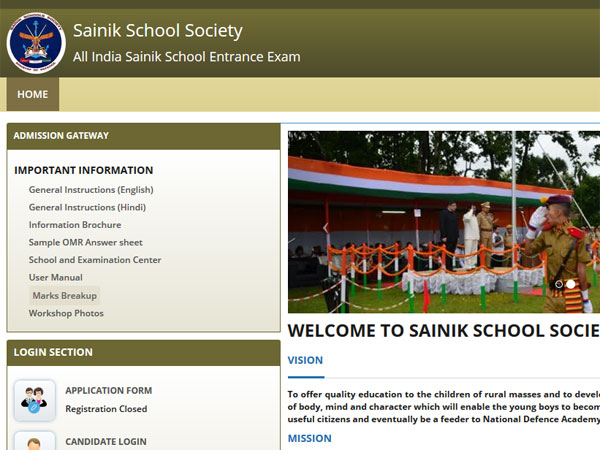Open the User Manual link
600x450 pixels.
click(x=56, y=277)
